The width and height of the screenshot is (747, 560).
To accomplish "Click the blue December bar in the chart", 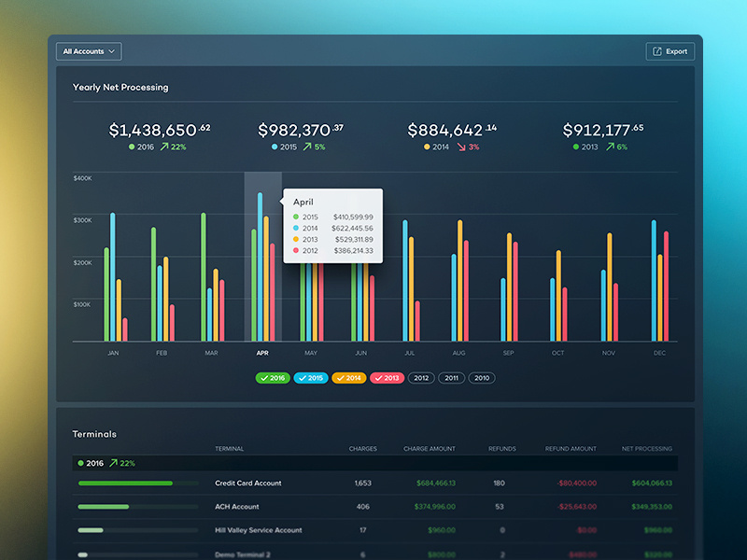I will (654, 281).
